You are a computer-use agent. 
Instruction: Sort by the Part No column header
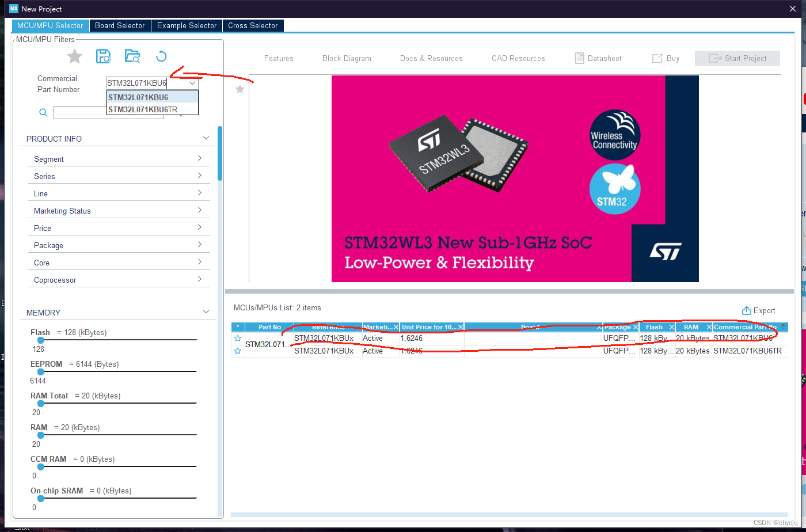pos(269,327)
